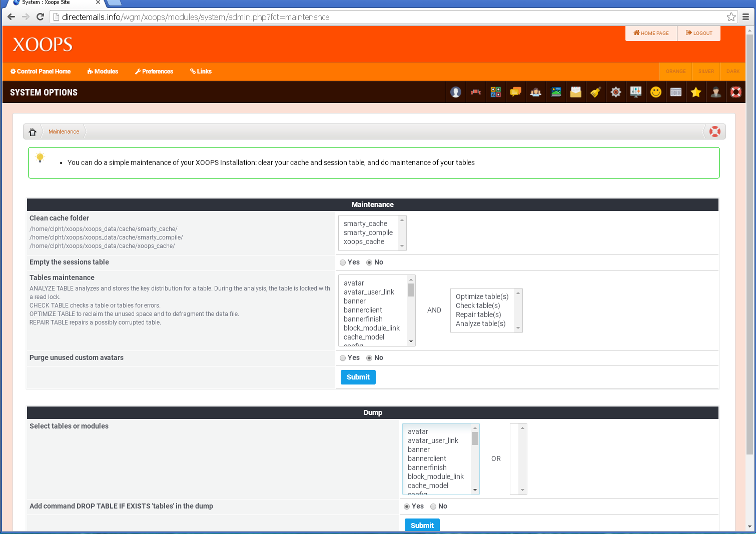This screenshot has width=756, height=534.
Task: Click scrollbar thumb of Tables maintenance list
Action: click(411, 290)
